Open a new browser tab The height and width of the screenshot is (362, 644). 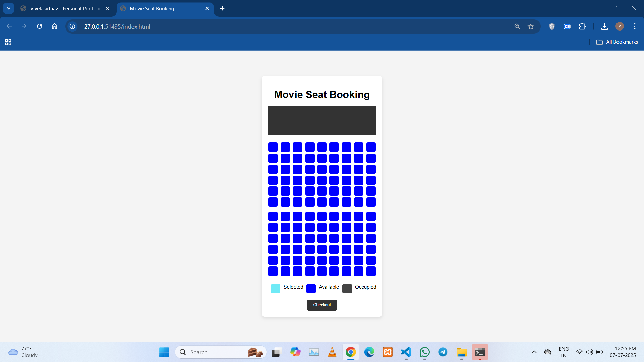click(222, 8)
